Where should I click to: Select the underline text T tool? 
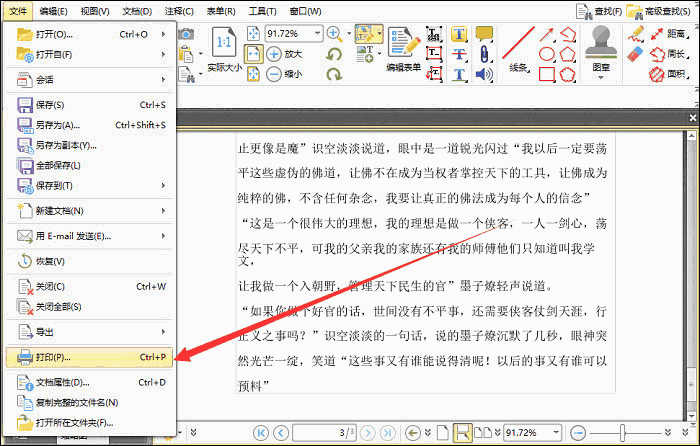pyautogui.click(x=459, y=74)
